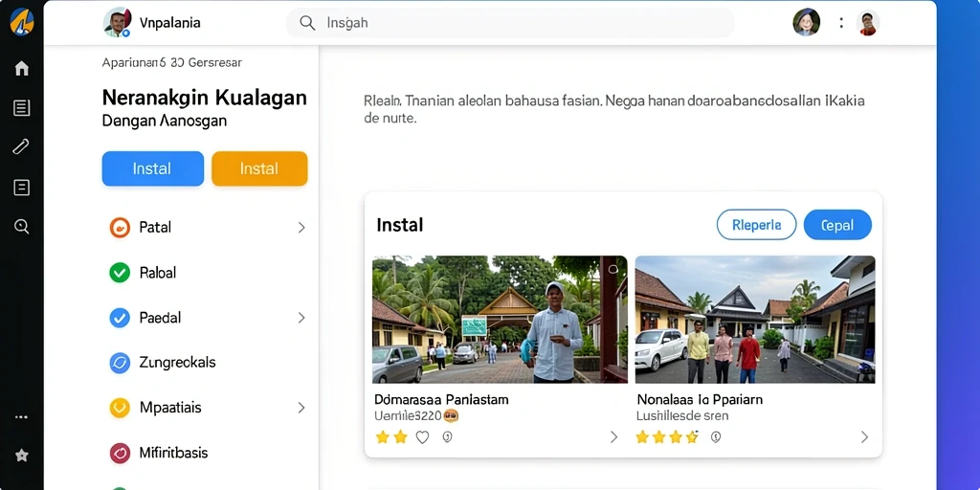Open the note page icon in sidebar
Viewport: 980px width, 490px height.
click(x=22, y=188)
